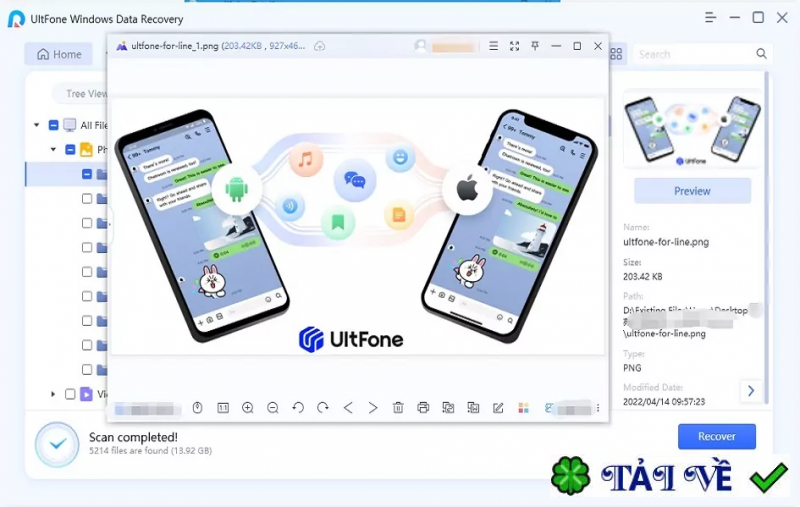Rotate the image clockwise
800x507 pixels.
(x=323, y=408)
